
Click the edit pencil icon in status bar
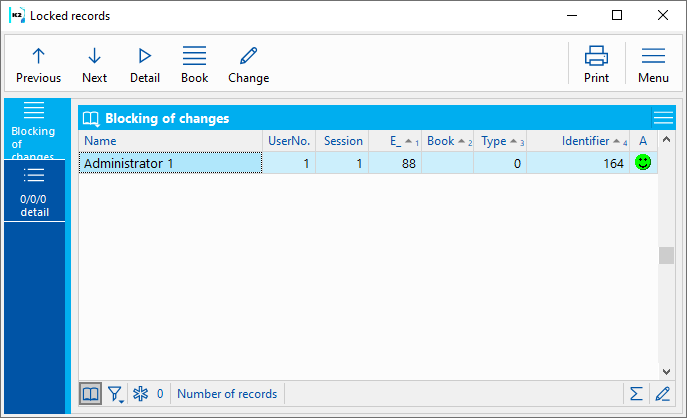point(662,393)
